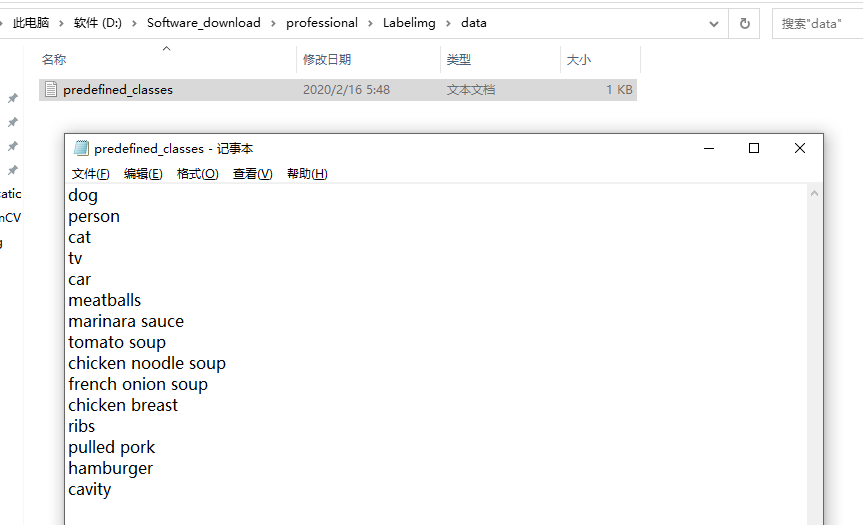Open the 帮助(H) menu in Notepad
The image size is (863, 525).
[x=307, y=174]
